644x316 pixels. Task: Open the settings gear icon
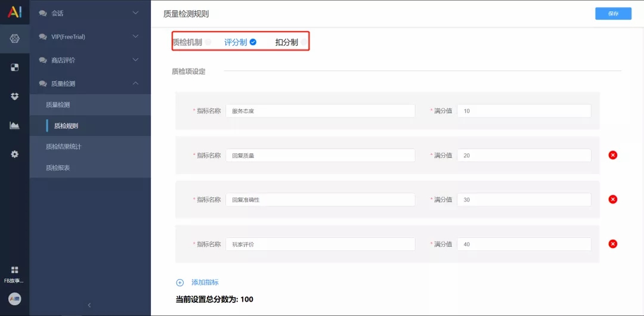point(14,154)
